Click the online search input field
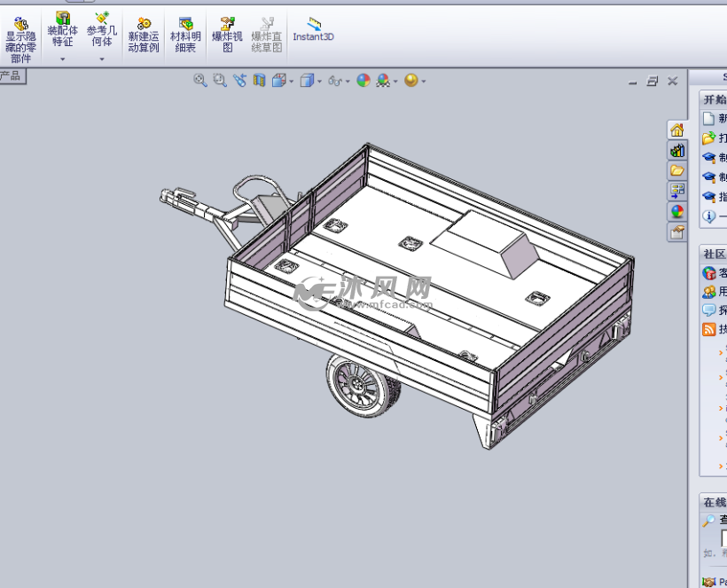The width and height of the screenshot is (727, 588). (723, 538)
